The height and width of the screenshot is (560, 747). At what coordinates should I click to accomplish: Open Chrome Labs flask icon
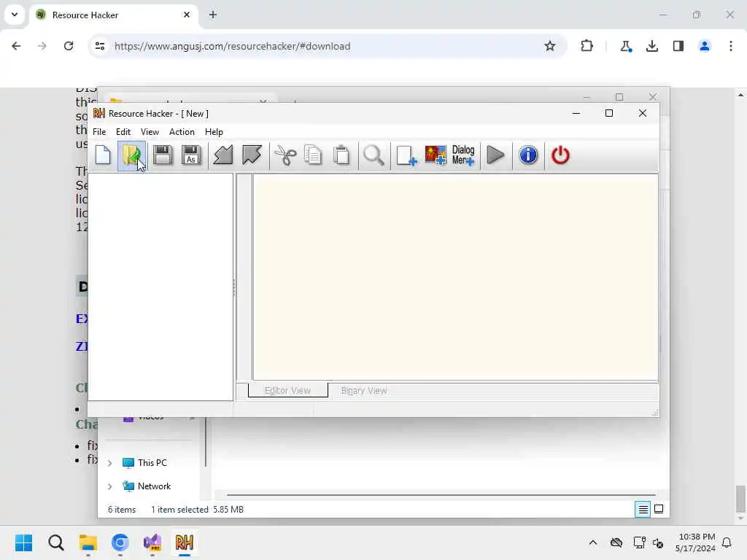625,46
